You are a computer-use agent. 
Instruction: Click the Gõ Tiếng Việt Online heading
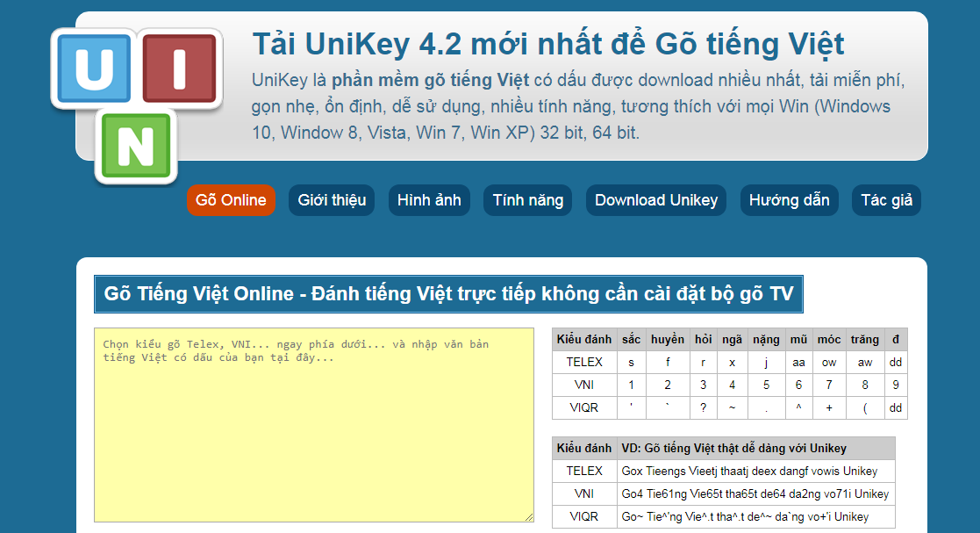coord(448,294)
